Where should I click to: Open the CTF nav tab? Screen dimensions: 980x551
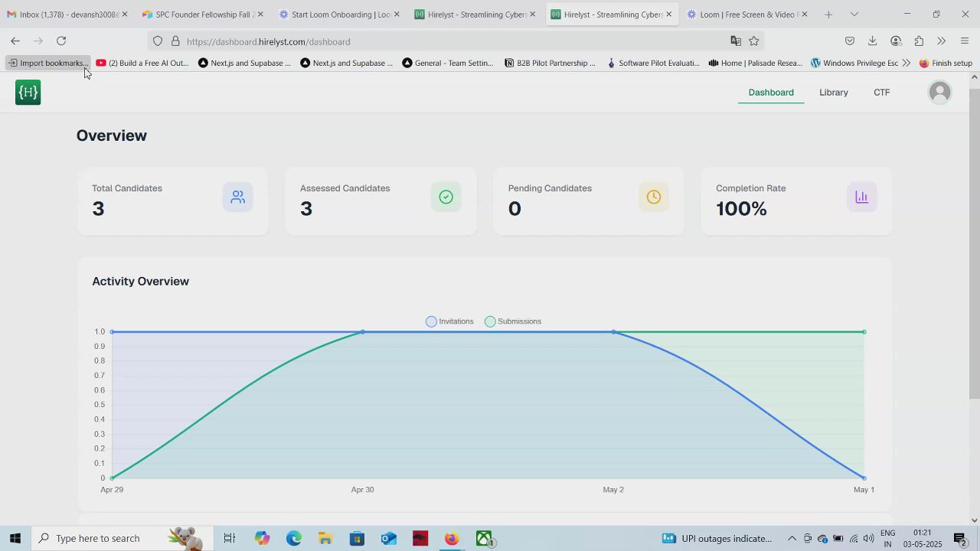882,93
